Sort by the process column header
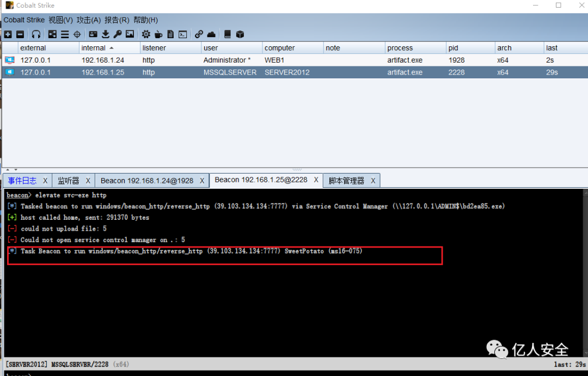Screen dimensions: 588x376 click(415, 48)
